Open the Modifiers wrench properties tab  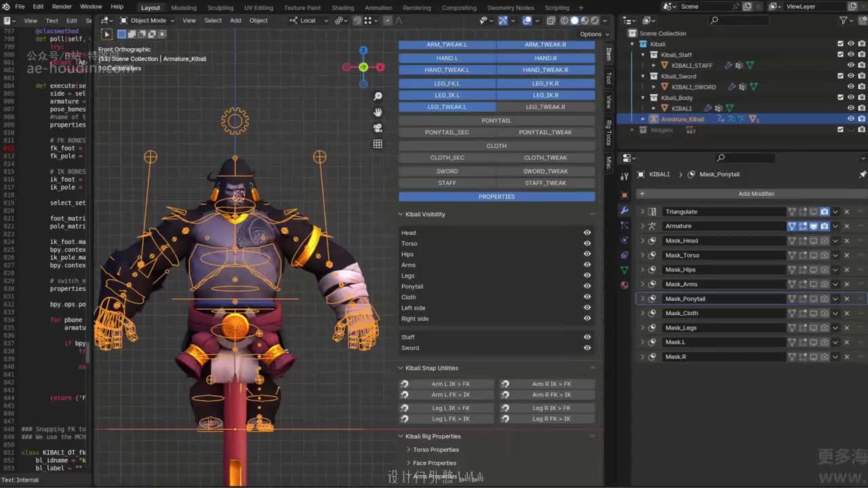click(x=625, y=211)
